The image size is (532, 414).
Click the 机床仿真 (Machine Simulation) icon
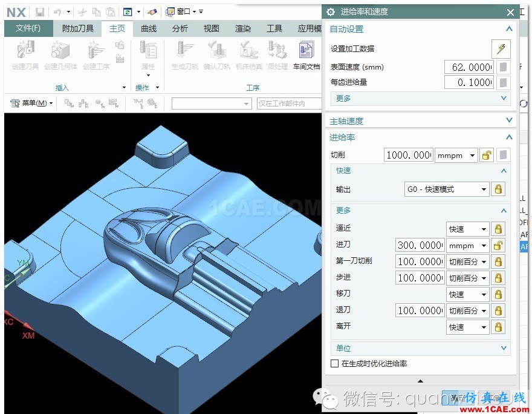coord(249,50)
